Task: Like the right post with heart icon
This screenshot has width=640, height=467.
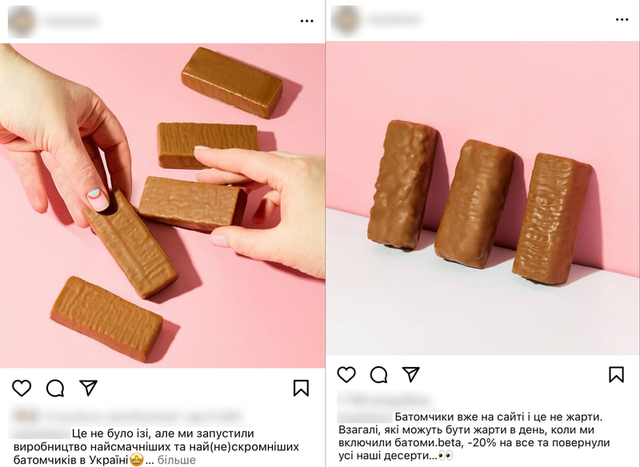Action: click(x=347, y=374)
